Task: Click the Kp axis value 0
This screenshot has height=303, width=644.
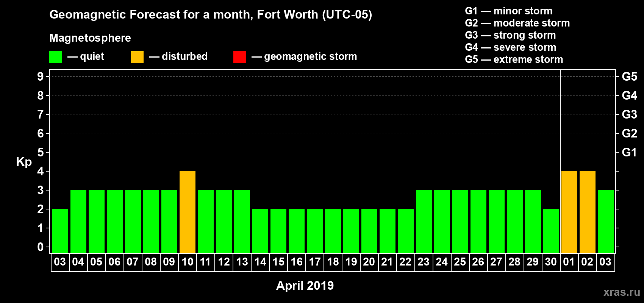Action: (41, 247)
